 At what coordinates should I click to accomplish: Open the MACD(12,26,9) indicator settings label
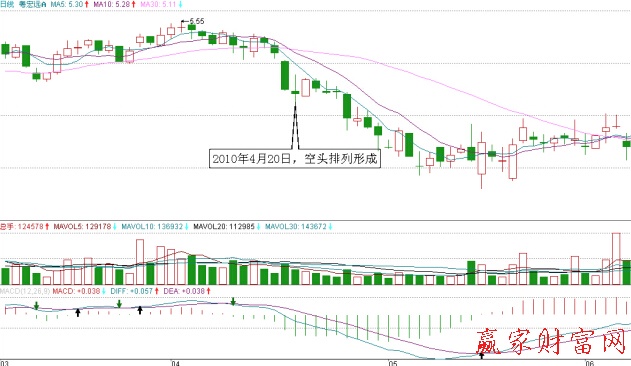(25, 291)
